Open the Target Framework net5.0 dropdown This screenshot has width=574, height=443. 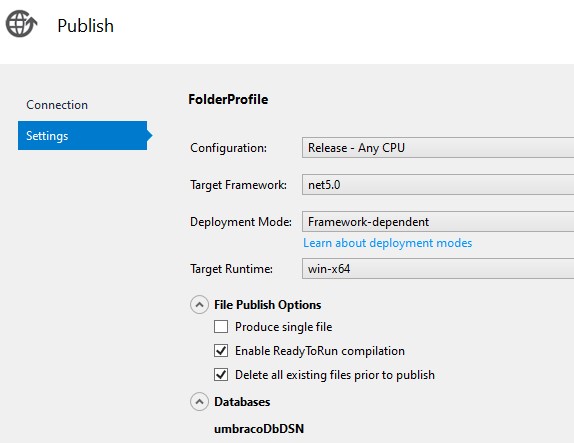click(x=438, y=185)
